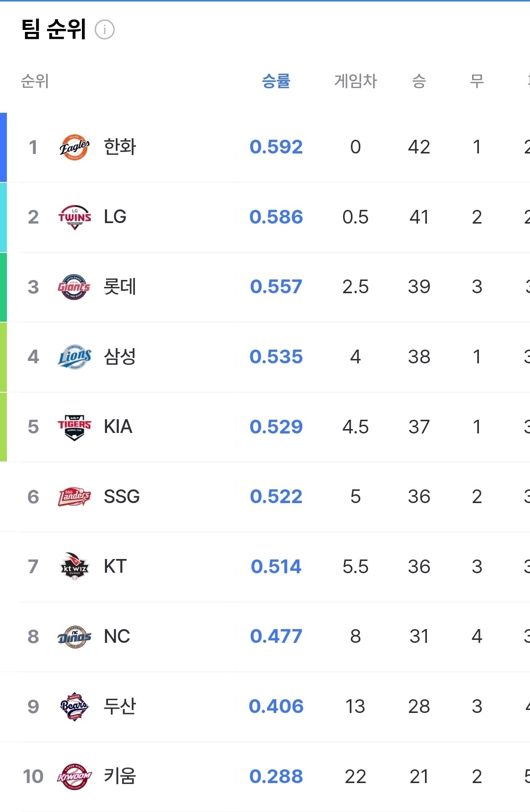Open the 한화 team name link
530x812 pixels.
point(120,147)
